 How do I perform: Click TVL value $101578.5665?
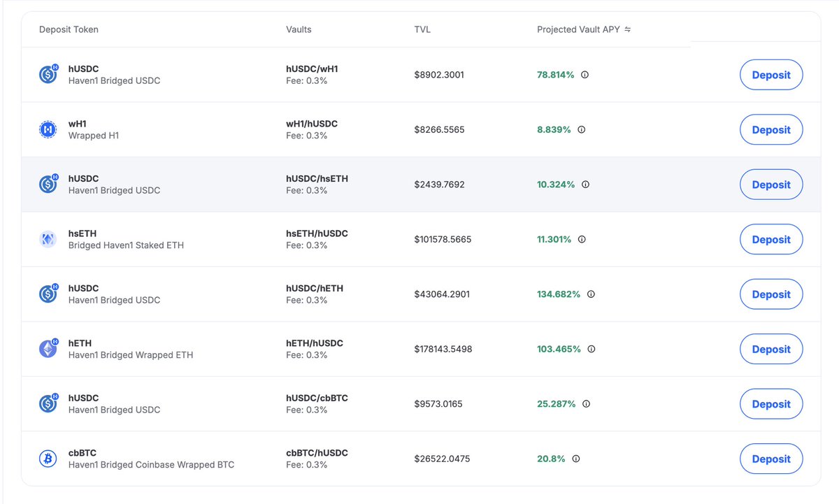tap(443, 239)
